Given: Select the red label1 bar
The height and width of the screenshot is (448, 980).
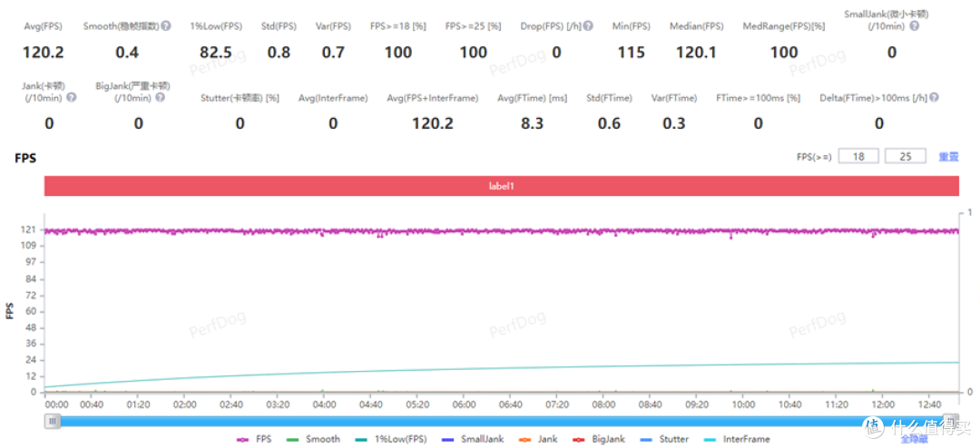Looking at the screenshot, I should [502, 185].
